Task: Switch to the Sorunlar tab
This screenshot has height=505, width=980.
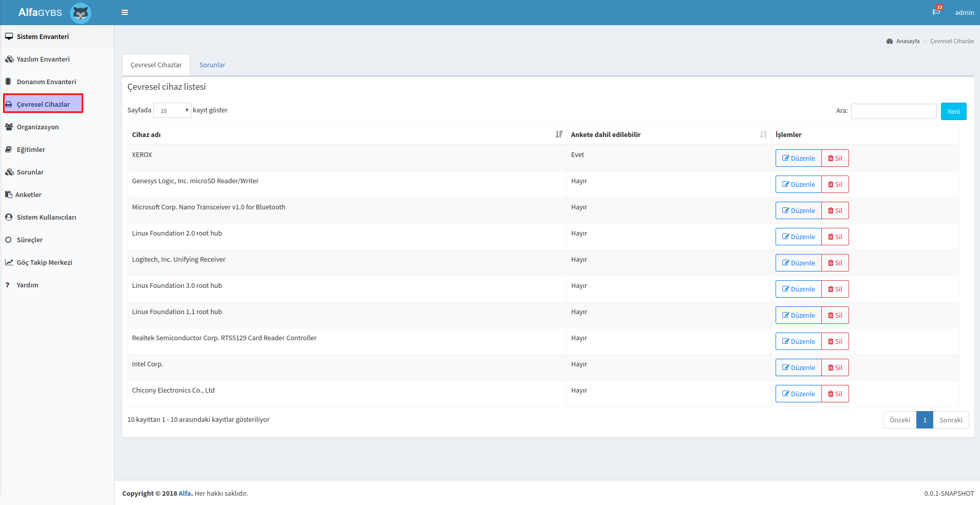Action: click(x=212, y=65)
